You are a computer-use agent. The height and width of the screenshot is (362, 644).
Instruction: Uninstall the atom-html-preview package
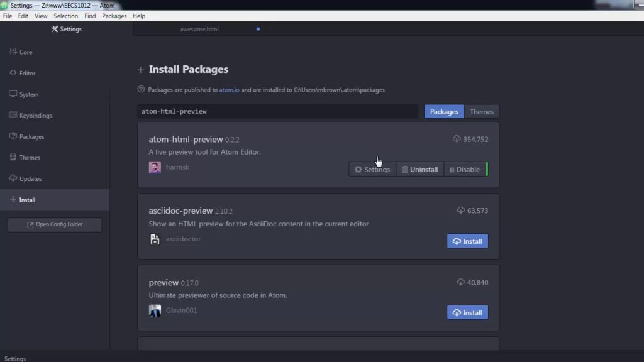tap(419, 169)
